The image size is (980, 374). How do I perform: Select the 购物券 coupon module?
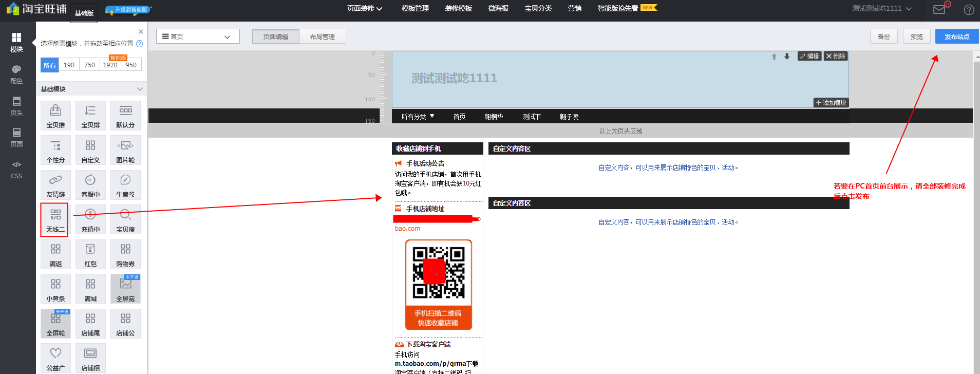coord(125,254)
